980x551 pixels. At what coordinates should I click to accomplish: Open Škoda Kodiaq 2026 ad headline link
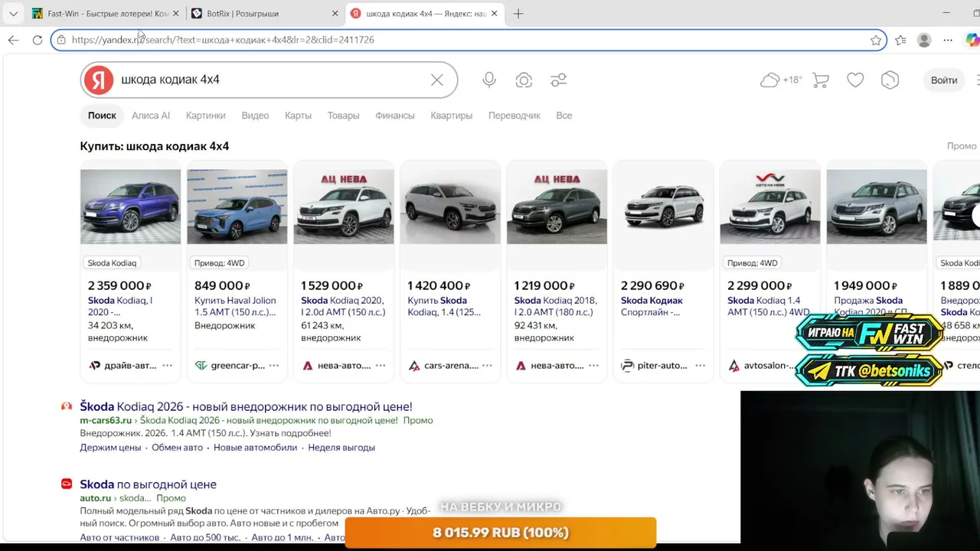(x=246, y=407)
